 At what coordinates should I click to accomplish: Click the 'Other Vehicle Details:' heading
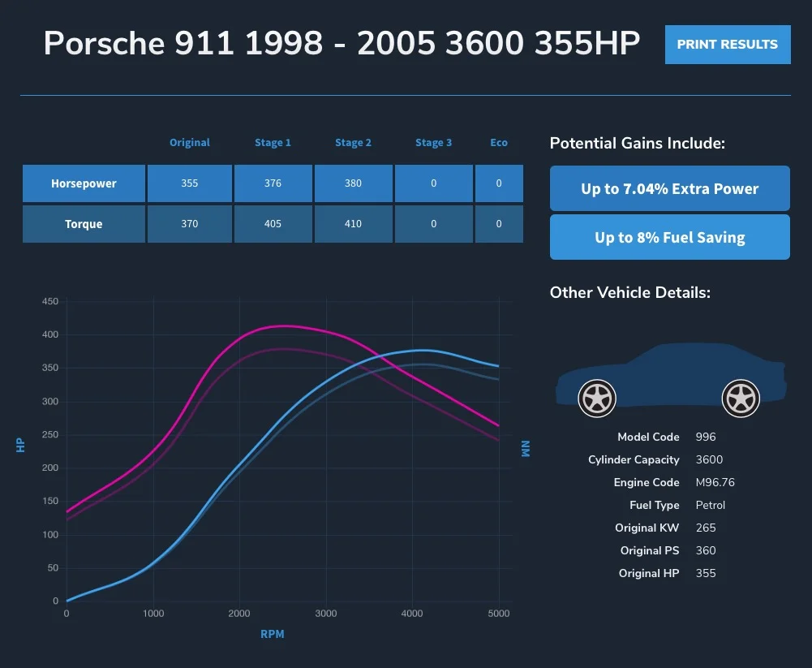coord(630,293)
